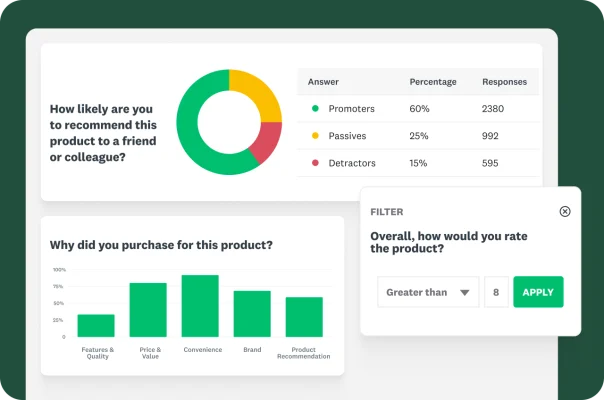Click the 50% y-axis label
This screenshot has height=400, width=604.
[59, 303]
